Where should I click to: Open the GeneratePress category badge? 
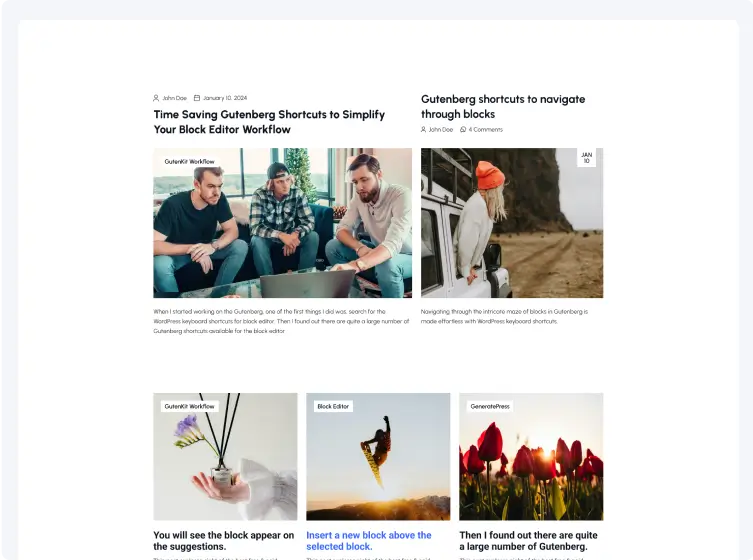[490, 407]
